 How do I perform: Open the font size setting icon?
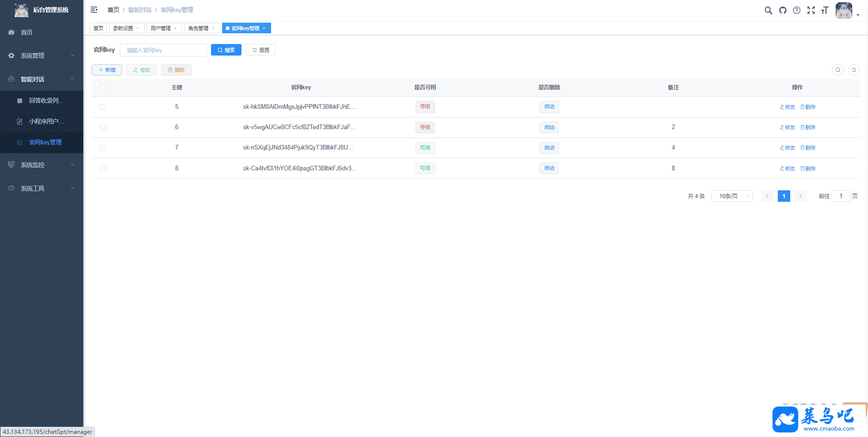coord(825,10)
